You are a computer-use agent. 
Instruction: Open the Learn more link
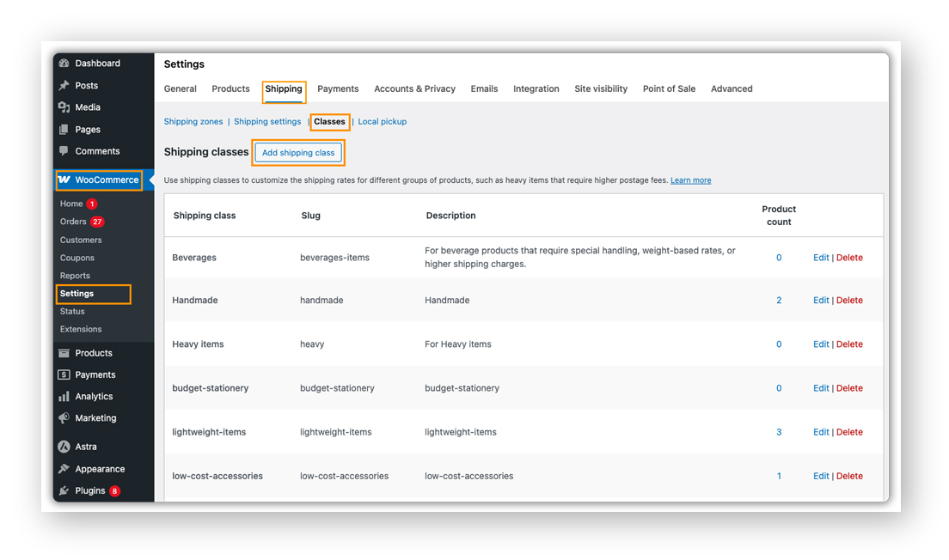690,180
